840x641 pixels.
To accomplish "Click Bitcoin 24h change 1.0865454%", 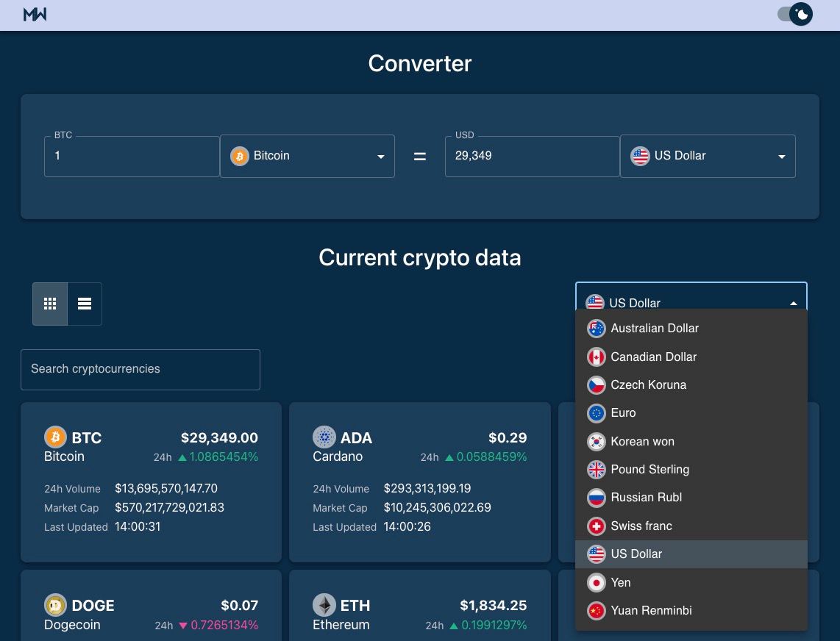I will 224,456.
